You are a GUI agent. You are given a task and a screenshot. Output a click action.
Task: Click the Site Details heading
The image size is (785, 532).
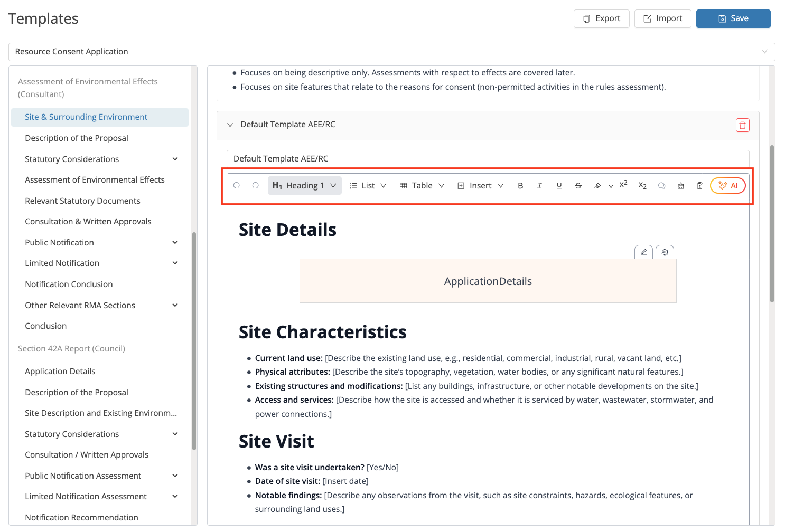click(287, 230)
